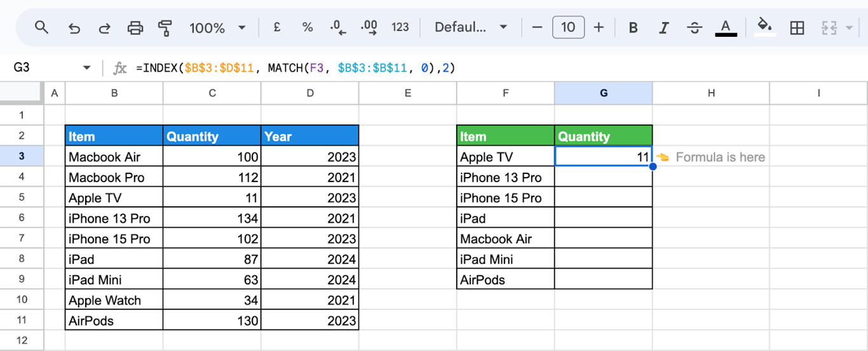Select column C header
This screenshot has width=868, height=351.
tap(212, 93)
